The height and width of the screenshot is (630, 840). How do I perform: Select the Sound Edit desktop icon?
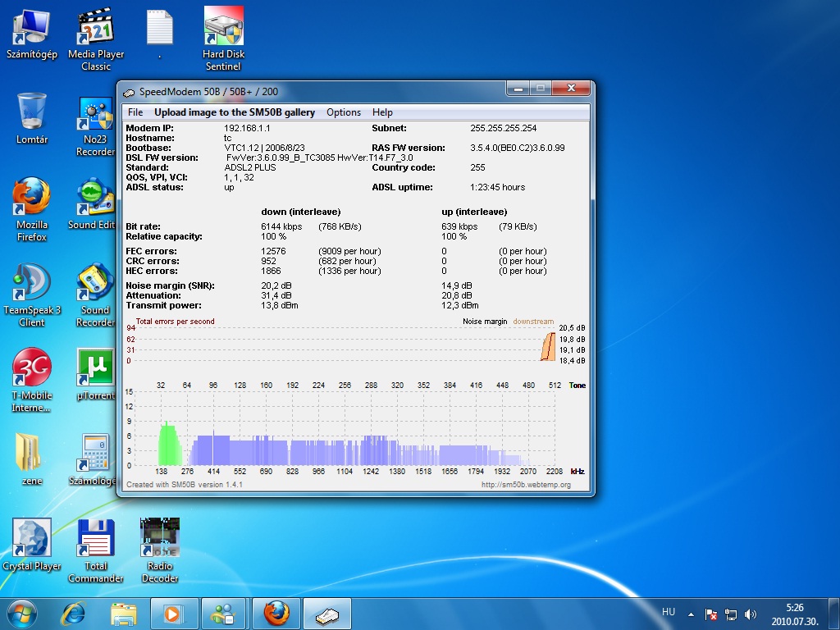[92, 203]
